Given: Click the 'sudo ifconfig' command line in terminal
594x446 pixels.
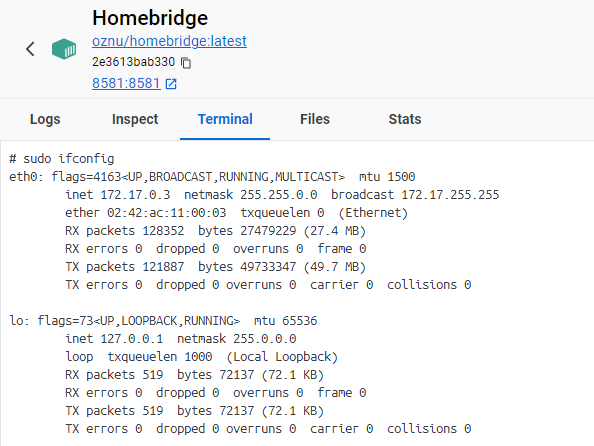Looking at the screenshot, I should coord(62,159).
